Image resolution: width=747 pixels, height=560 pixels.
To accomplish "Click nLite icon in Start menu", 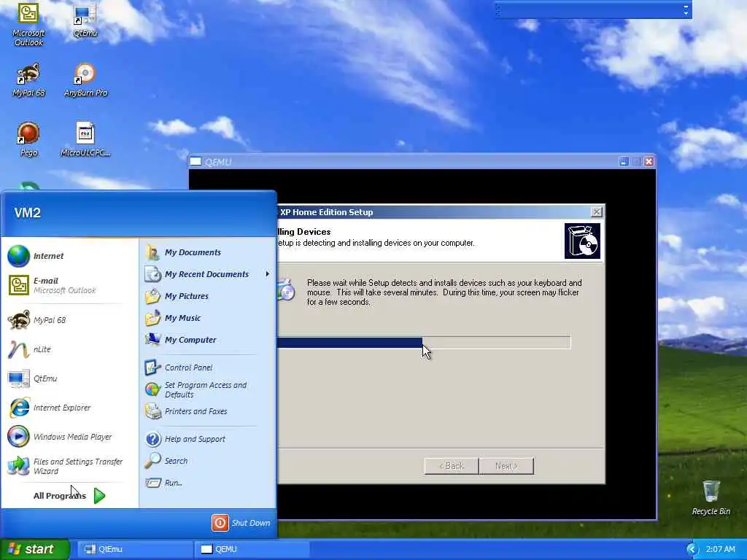I will [18, 349].
